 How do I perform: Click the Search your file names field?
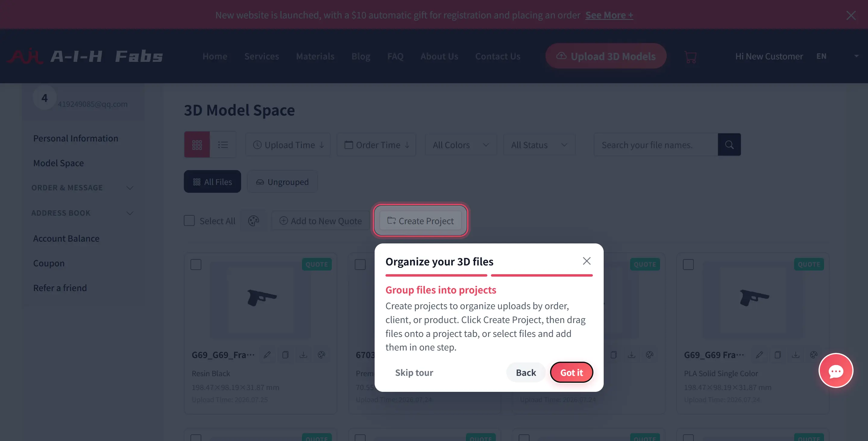(656, 145)
